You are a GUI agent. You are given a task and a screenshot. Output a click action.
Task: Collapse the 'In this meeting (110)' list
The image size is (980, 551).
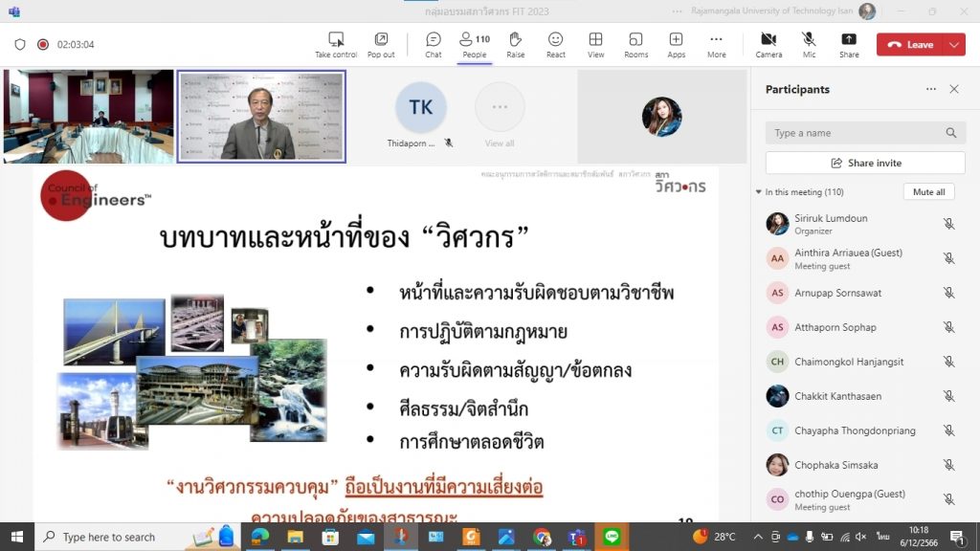pos(759,192)
